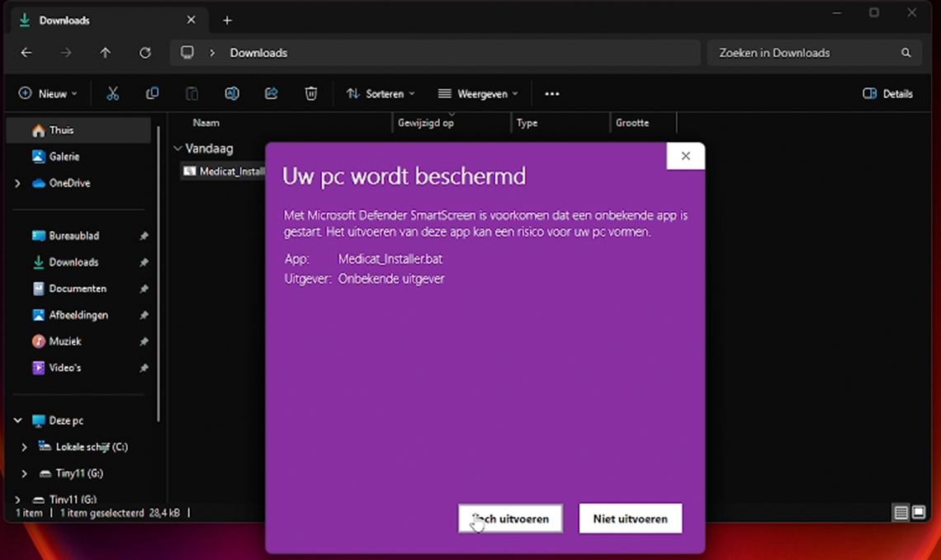The height and width of the screenshot is (560, 941).
Task: Refresh the Downloads folder view
Action: (145, 53)
